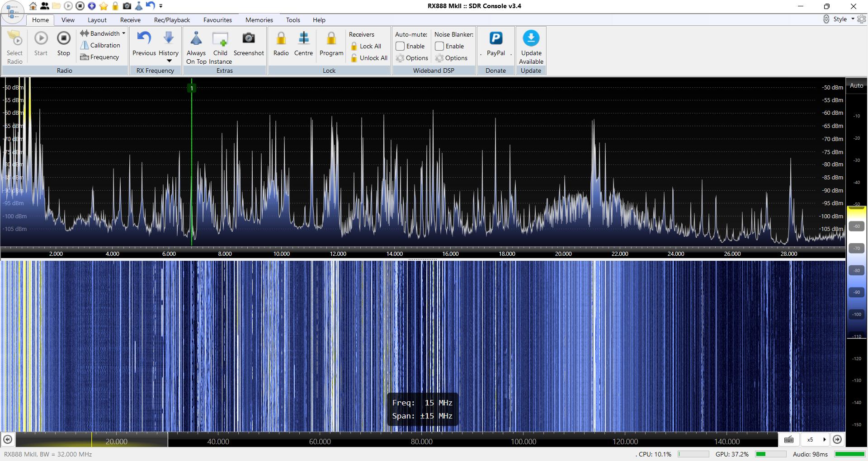Open the Frequency option in Radio group
The width and height of the screenshot is (868, 461).
(x=99, y=57)
